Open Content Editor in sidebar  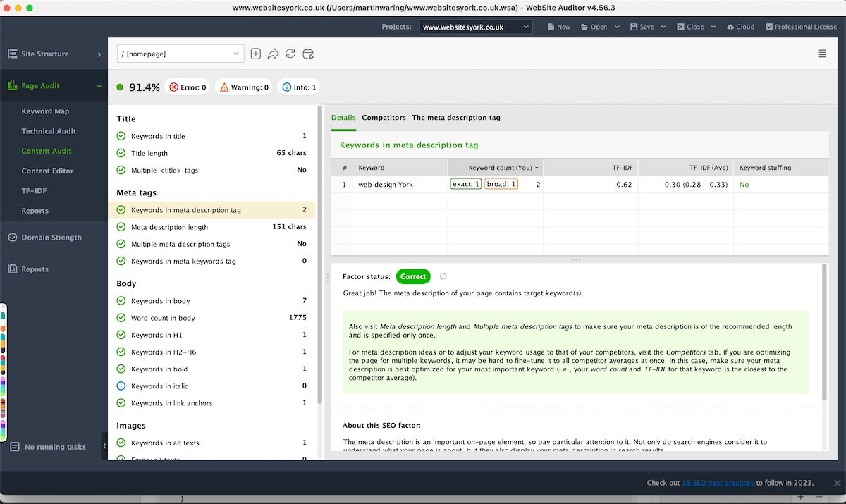tap(47, 171)
